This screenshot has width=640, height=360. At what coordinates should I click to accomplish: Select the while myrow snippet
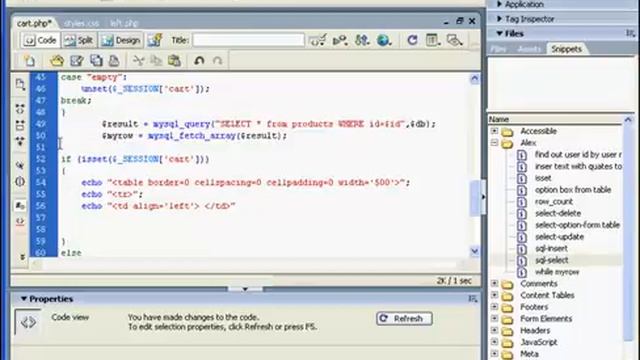pos(557,272)
